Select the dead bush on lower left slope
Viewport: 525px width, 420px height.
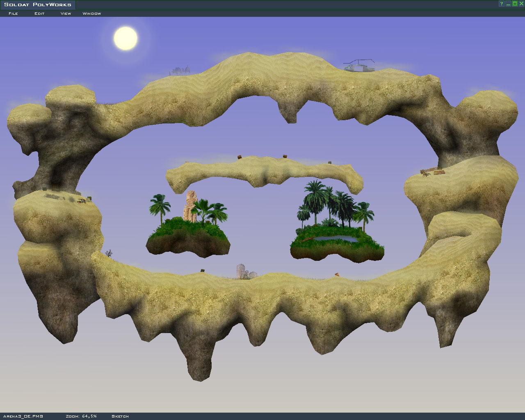pos(109,253)
